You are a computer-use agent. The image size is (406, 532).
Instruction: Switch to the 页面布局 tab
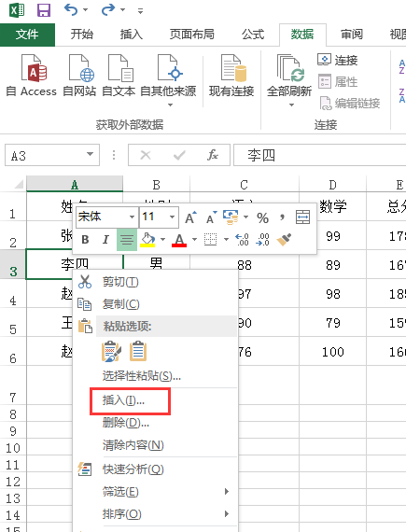click(x=192, y=35)
